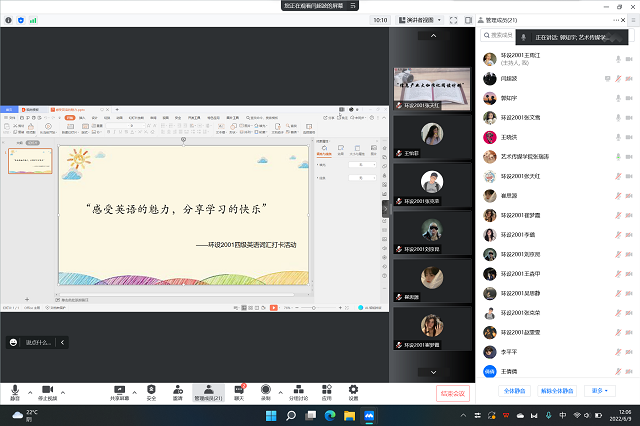
Task: Click the Tencent Meeting taskbar icon
Action: click(369, 416)
